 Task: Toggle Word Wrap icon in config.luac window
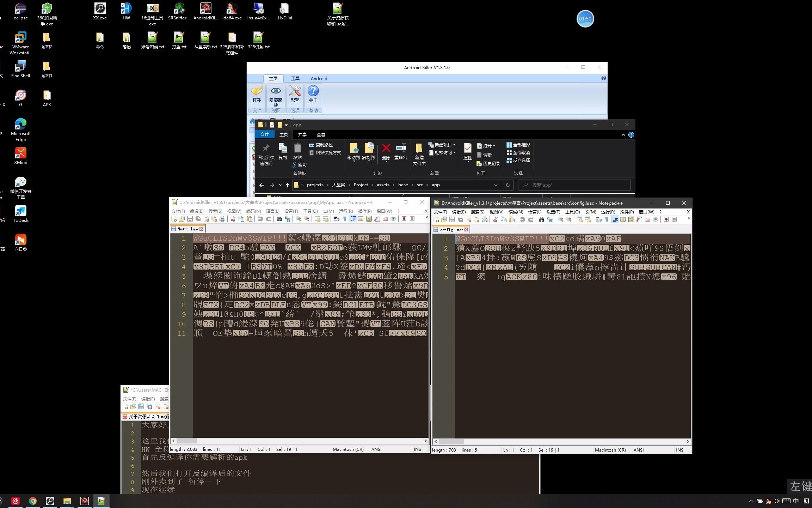[598, 220]
